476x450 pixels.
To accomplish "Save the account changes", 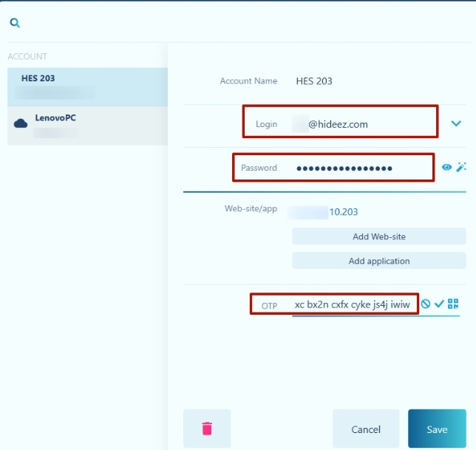I will point(437,429).
